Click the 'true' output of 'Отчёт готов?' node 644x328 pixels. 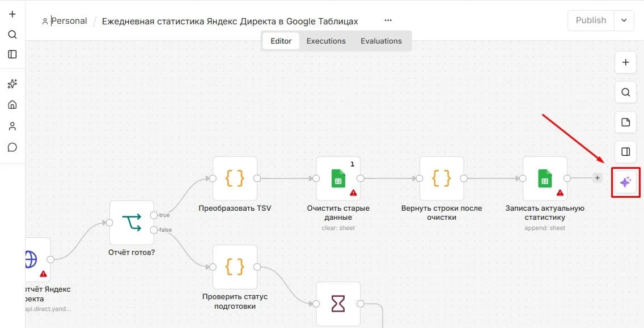pos(154,215)
